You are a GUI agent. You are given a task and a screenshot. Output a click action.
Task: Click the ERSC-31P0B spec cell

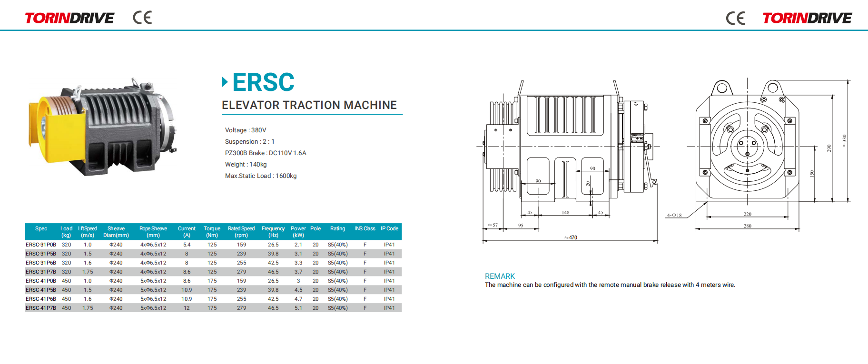click(x=41, y=245)
